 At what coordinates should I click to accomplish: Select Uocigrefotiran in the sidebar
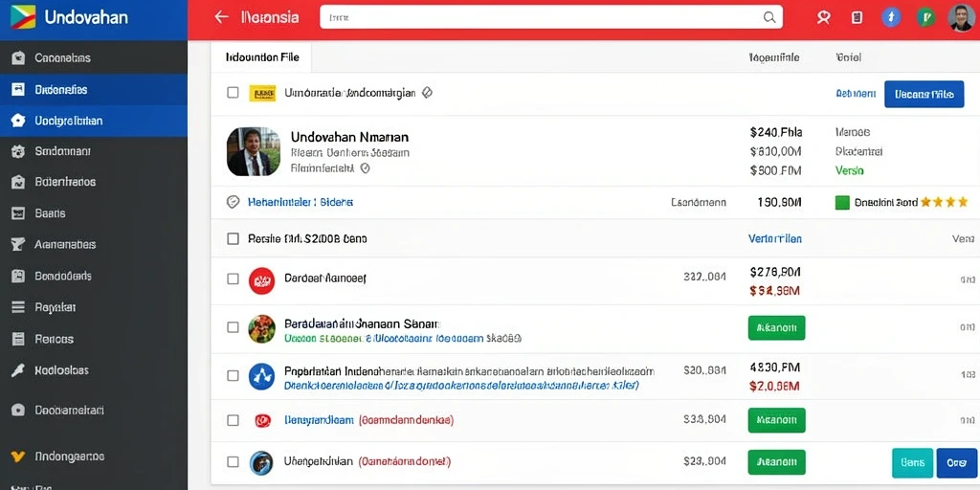click(x=94, y=121)
